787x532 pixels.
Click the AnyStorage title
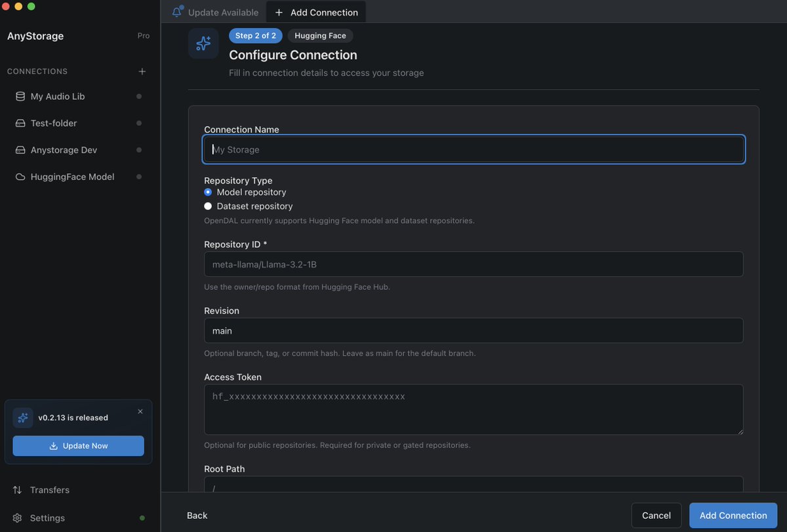35,36
